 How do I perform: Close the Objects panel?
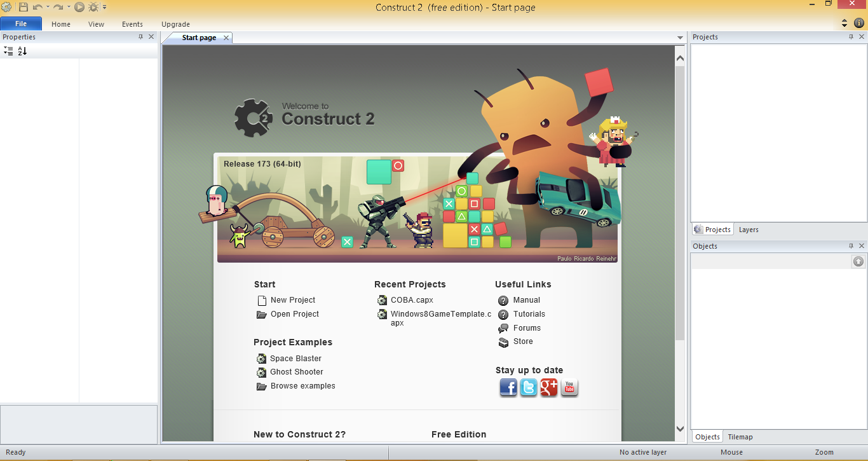[862, 246]
